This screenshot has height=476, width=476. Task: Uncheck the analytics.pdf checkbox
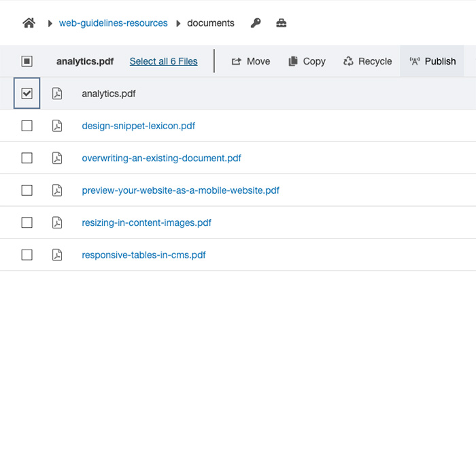[x=27, y=94]
